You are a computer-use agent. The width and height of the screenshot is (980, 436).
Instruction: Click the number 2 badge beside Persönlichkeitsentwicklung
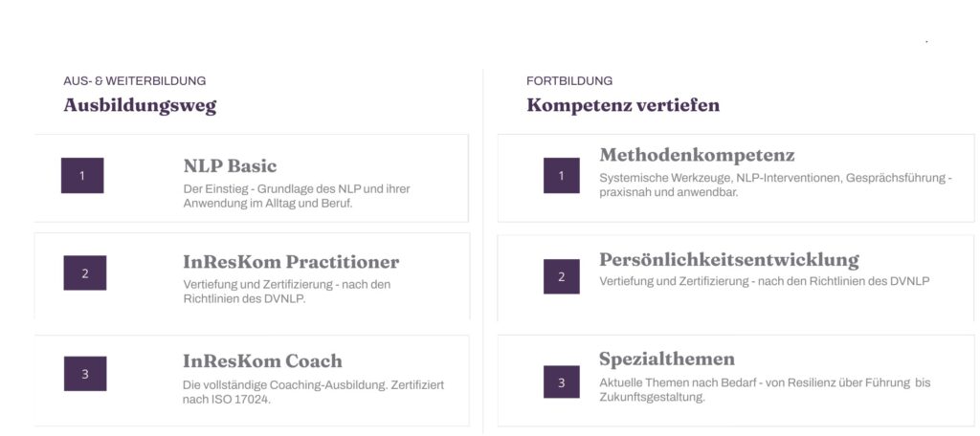click(561, 276)
